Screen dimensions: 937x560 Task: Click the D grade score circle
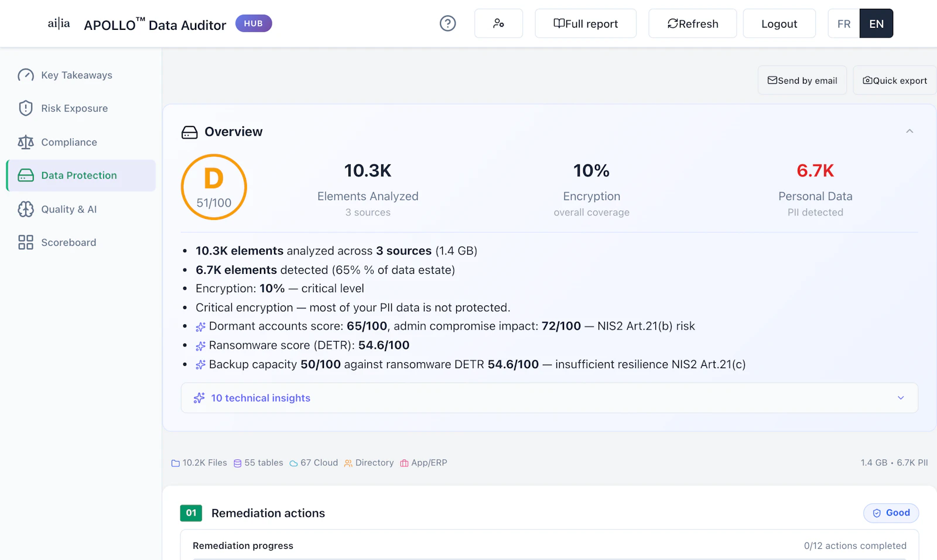pyautogui.click(x=214, y=187)
